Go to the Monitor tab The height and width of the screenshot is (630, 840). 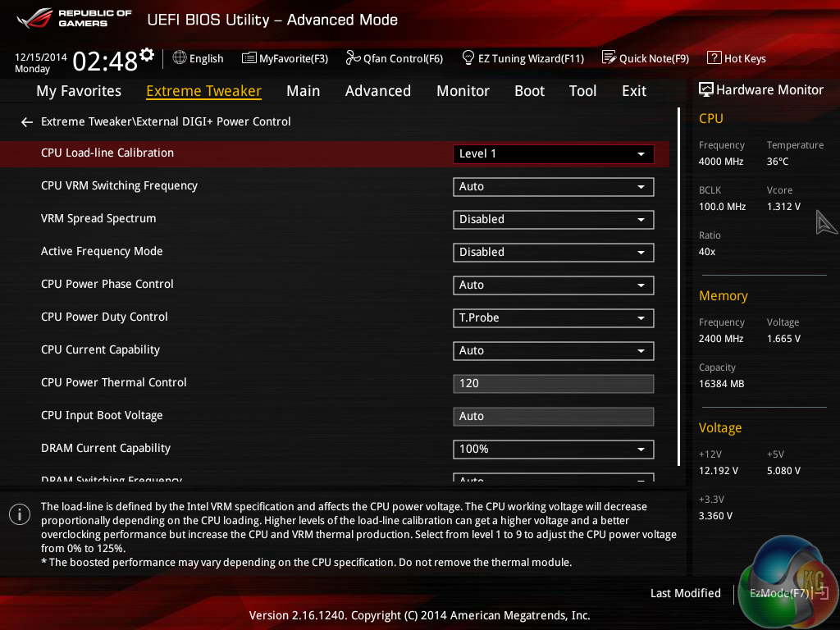click(x=463, y=91)
